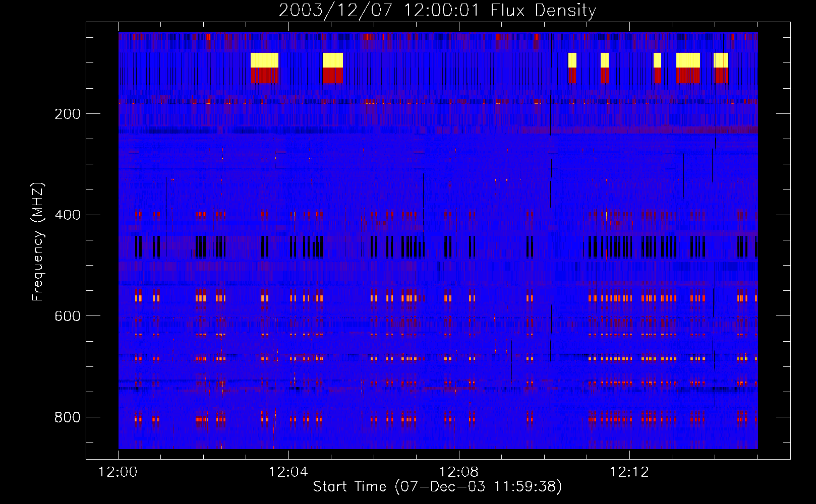
Task: Click the 200 frequency tick label
Action: point(68,114)
